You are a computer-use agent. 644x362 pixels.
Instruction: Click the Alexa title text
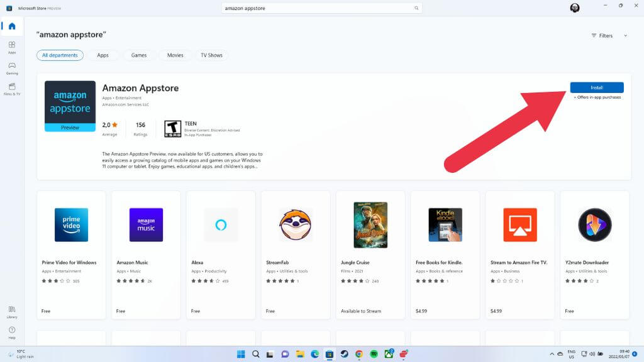point(197,263)
